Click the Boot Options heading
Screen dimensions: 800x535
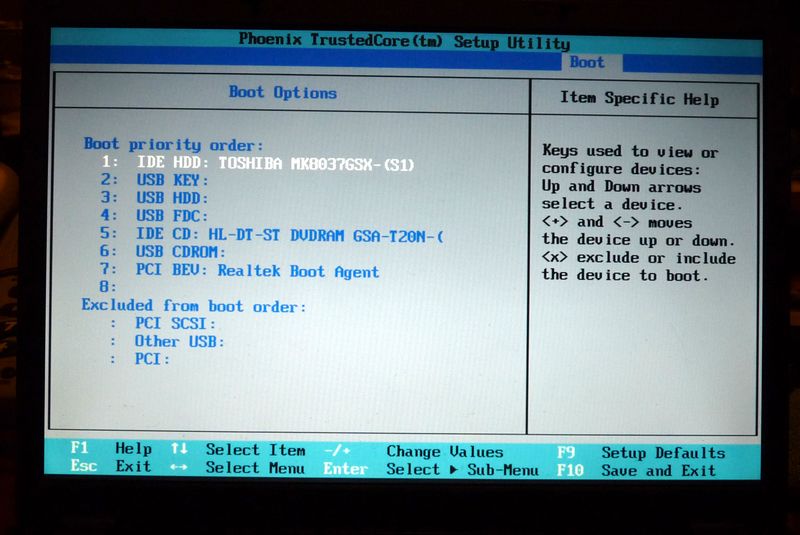[283, 92]
